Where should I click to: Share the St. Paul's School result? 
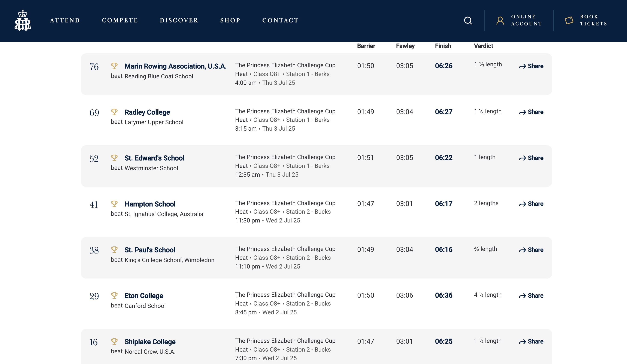coord(531,250)
